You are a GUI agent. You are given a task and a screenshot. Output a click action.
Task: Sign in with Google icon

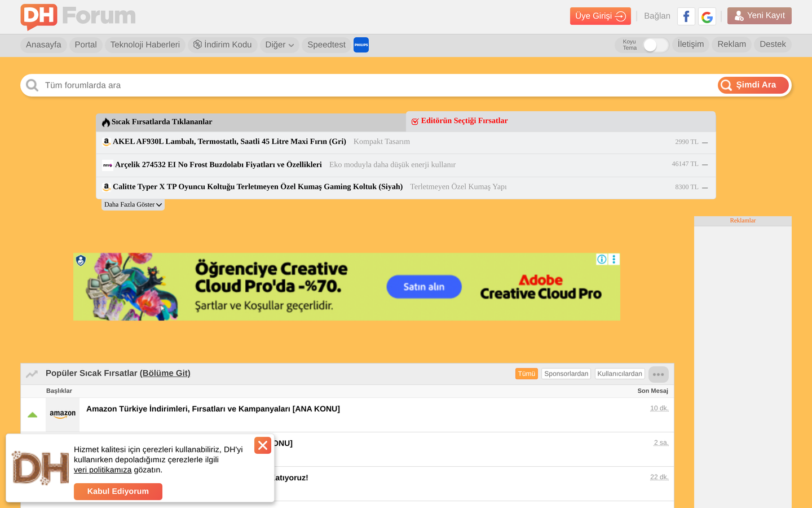tap(707, 16)
